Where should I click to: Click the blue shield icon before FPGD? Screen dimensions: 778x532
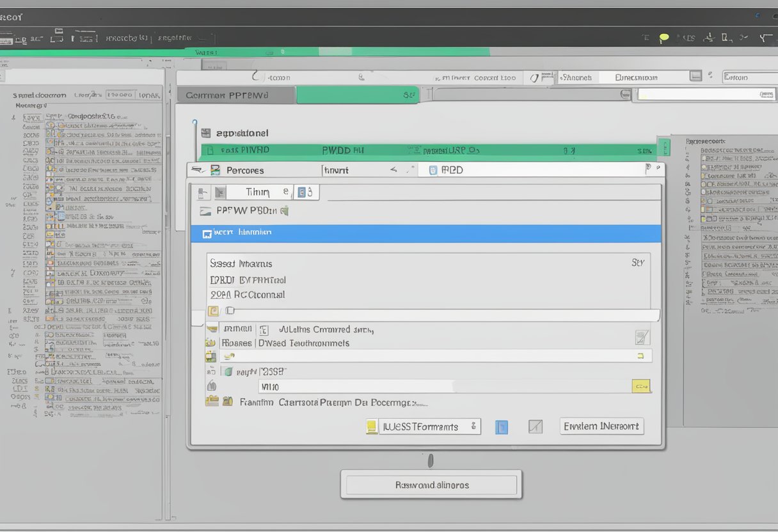tap(433, 170)
